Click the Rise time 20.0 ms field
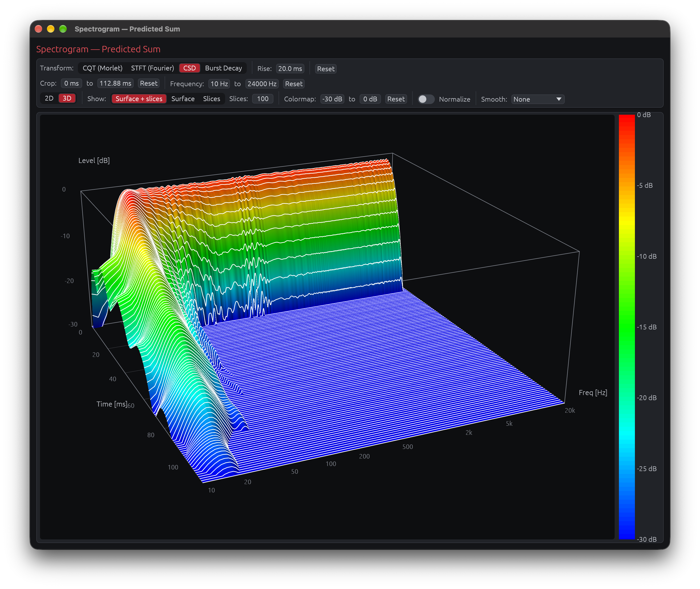The width and height of the screenshot is (700, 589). [290, 69]
